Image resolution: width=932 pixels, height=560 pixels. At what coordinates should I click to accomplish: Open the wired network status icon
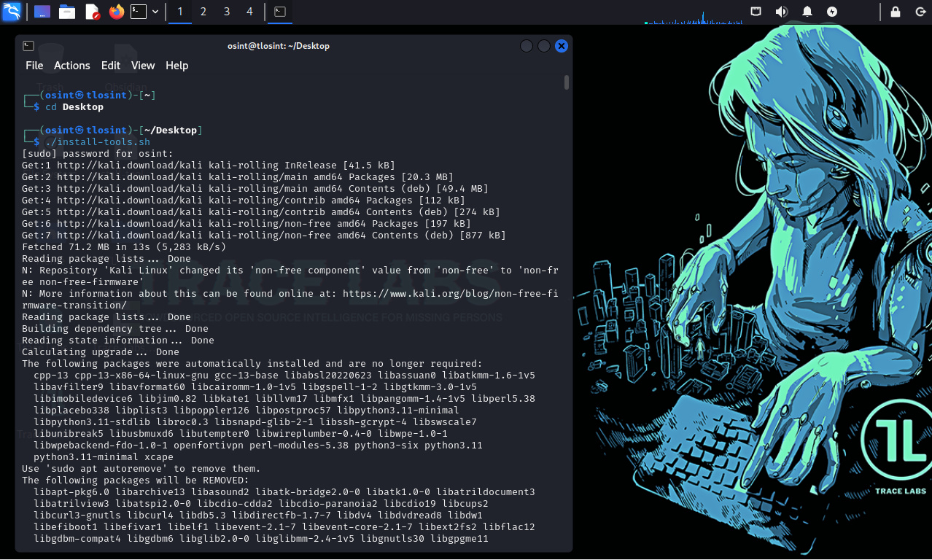pyautogui.click(x=756, y=12)
